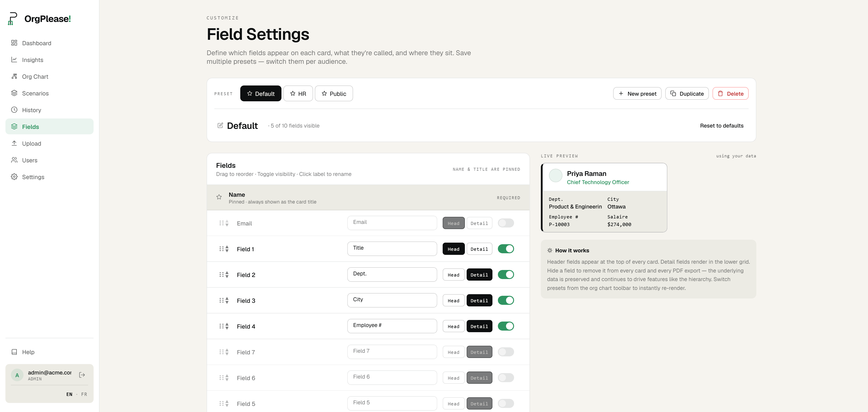Create a New preset
868x412 pixels.
[637, 93]
